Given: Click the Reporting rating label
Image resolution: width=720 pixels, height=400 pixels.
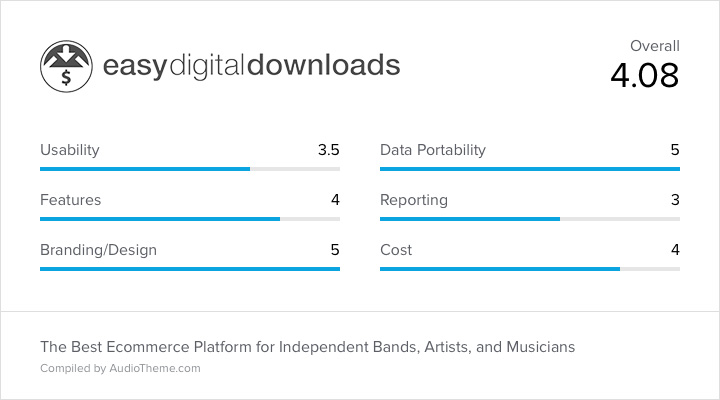Looking at the screenshot, I should [x=414, y=200].
